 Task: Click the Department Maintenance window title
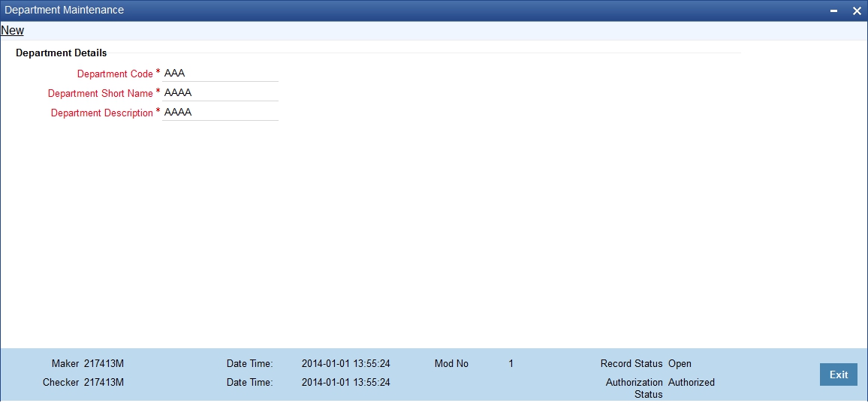65,11
